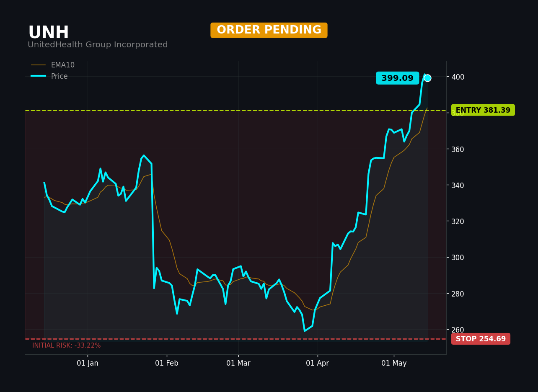Click the 400 price axis tick label
538x392 pixels.
pos(458,77)
